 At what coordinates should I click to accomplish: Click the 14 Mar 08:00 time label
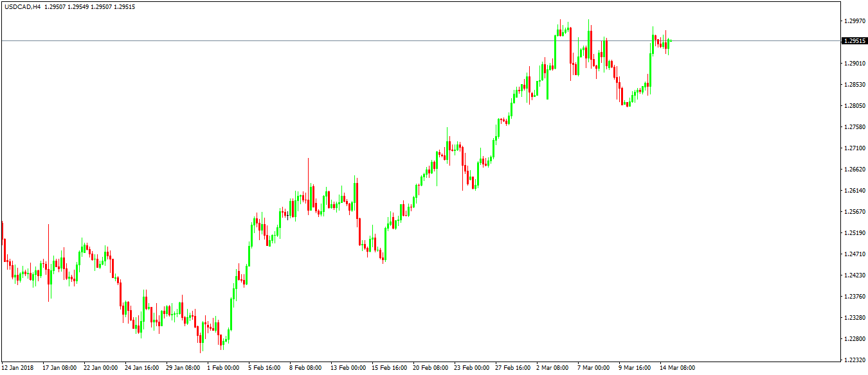coord(677,368)
